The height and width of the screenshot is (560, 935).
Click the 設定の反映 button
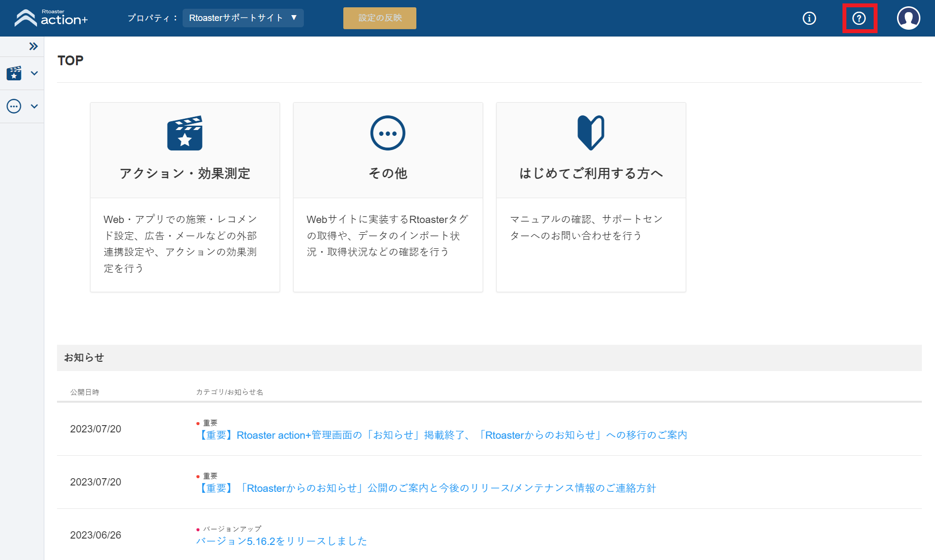pyautogui.click(x=380, y=18)
